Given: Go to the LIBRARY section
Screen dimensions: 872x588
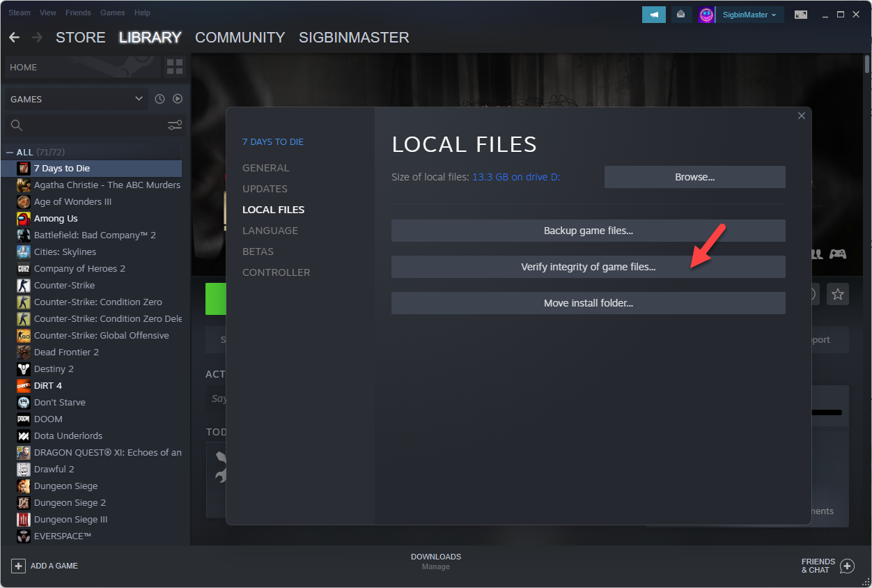Looking at the screenshot, I should (x=150, y=38).
